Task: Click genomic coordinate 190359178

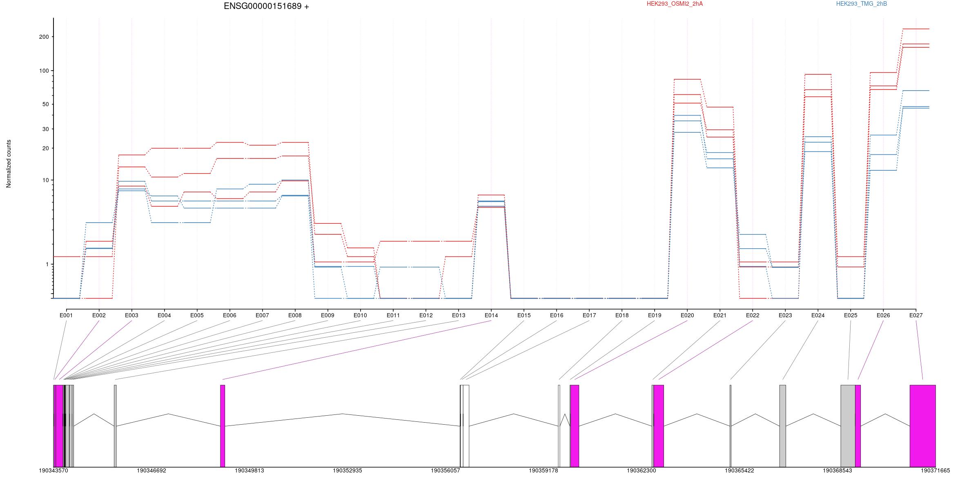Action: point(543,470)
